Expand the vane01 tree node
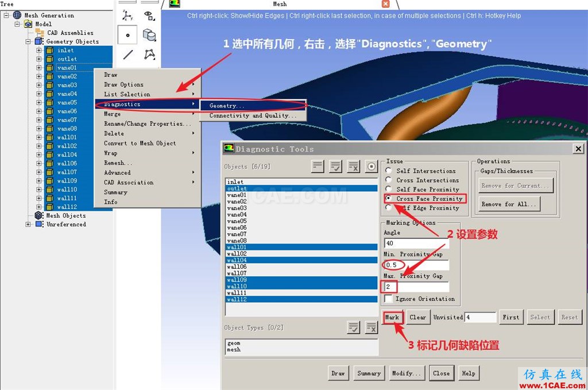The image size is (588, 390). click(39, 68)
